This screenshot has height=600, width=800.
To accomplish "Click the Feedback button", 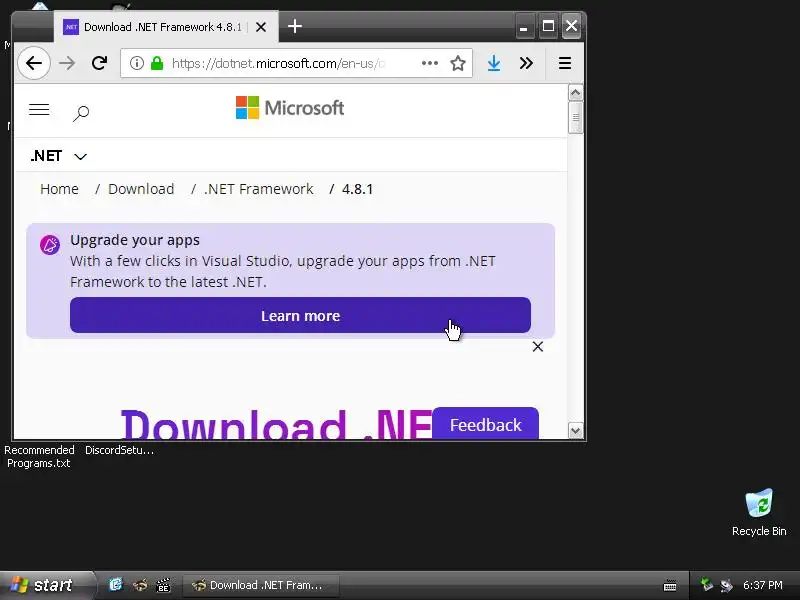I will click(485, 424).
